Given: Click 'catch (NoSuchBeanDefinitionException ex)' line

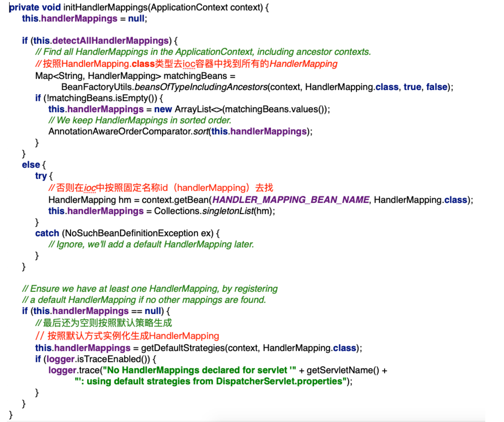Looking at the screenshot, I should (x=127, y=233).
